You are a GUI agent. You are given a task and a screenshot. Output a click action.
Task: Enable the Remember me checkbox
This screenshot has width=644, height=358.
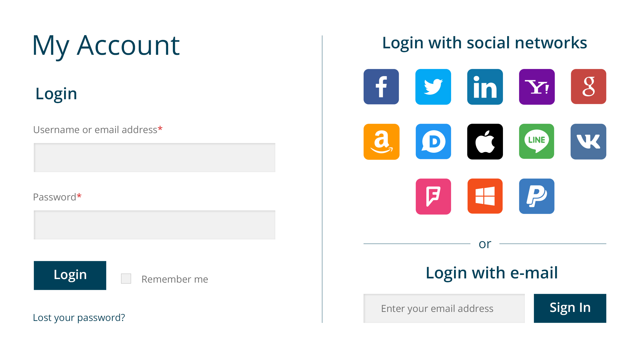126,278
